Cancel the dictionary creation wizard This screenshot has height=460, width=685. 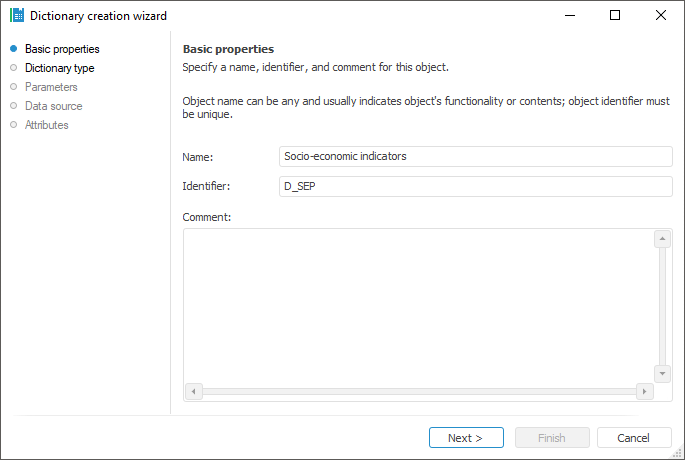click(634, 438)
